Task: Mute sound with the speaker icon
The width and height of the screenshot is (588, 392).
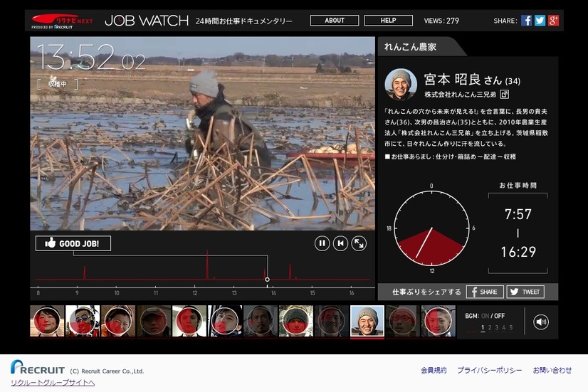Action: 541,322
